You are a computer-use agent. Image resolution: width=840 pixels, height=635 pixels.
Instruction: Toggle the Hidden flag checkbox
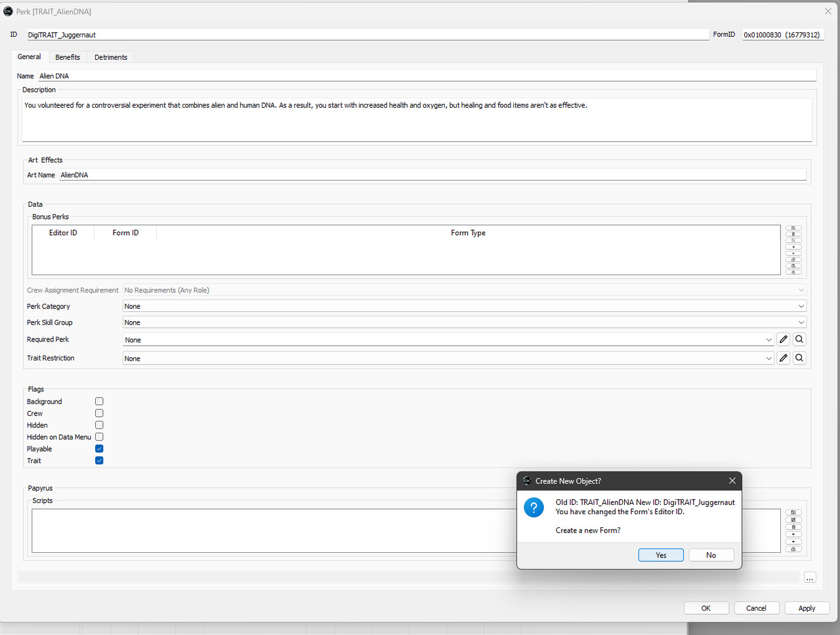click(99, 425)
